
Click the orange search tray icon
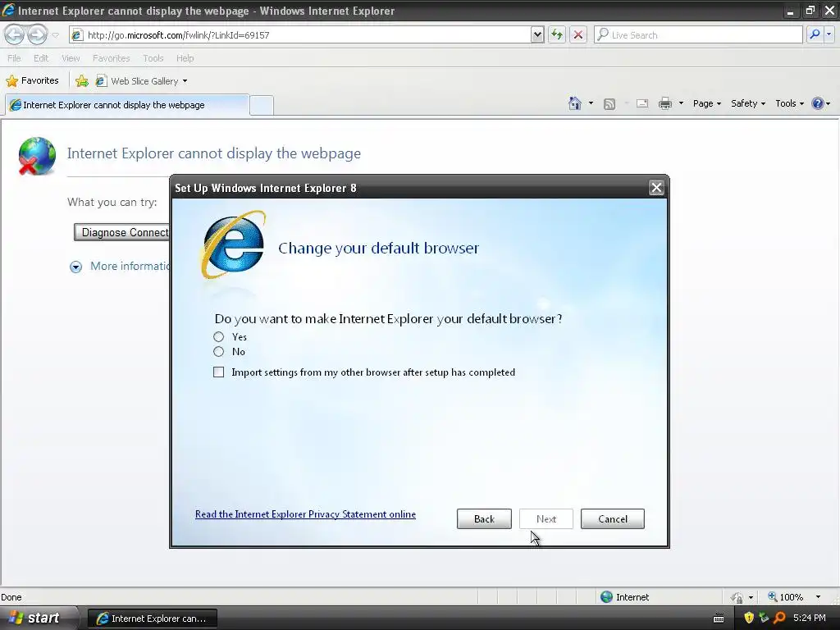tap(779, 618)
